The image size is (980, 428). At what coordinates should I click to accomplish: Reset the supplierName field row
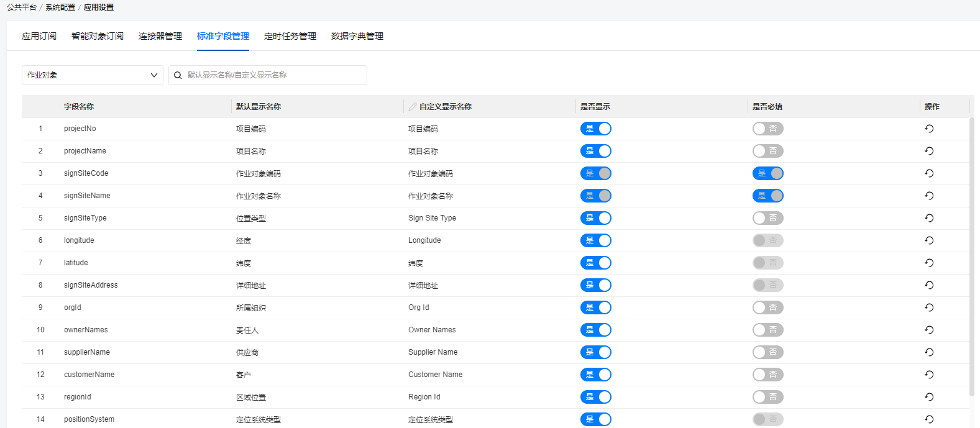click(929, 352)
